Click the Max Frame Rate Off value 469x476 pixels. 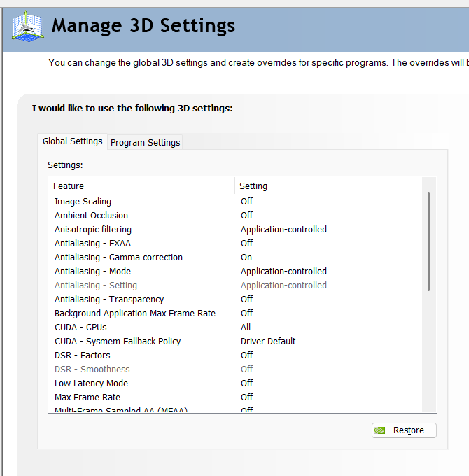(x=247, y=397)
